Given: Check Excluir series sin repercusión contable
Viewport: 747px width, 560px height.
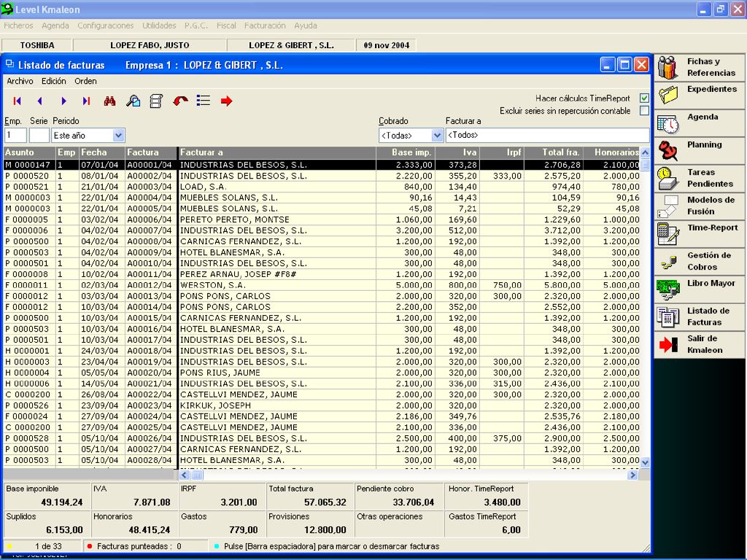Looking at the screenshot, I should pos(644,111).
